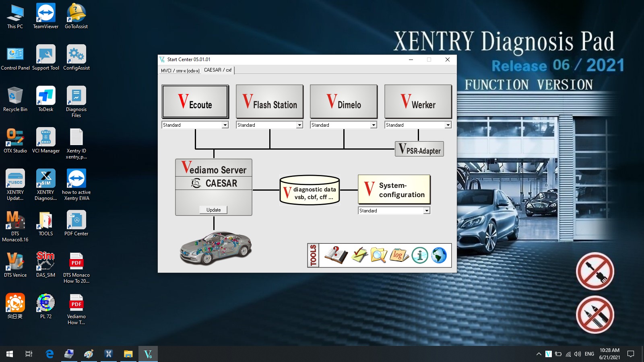This screenshot has height=362, width=644.
Task: Start the Dimelo module
Action: click(344, 101)
